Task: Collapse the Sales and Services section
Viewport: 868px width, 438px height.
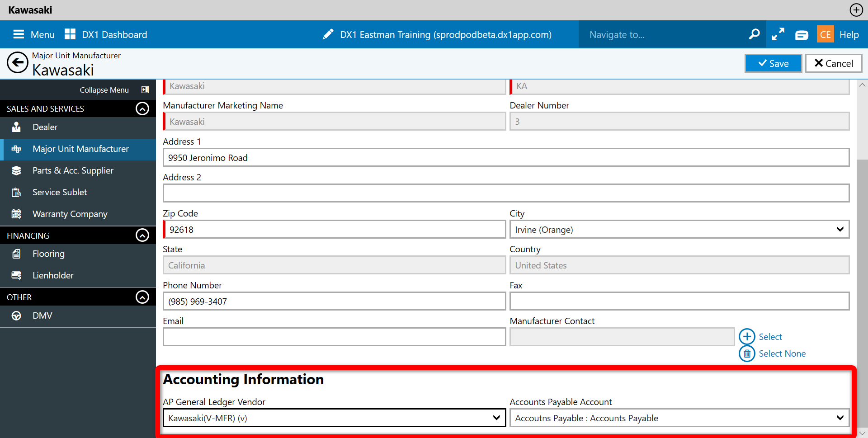Action: pos(142,108)
